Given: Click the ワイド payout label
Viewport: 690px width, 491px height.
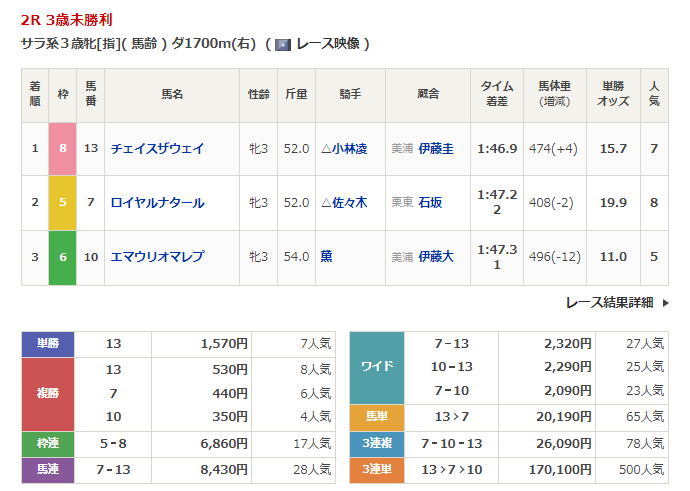Looking at the screenshot, I should coord(376,367).
